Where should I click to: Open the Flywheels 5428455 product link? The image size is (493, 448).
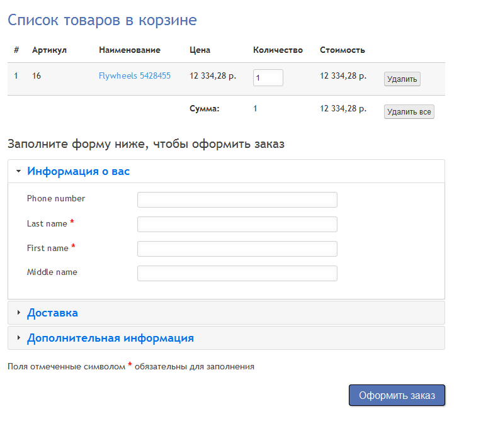pos(135,76)
